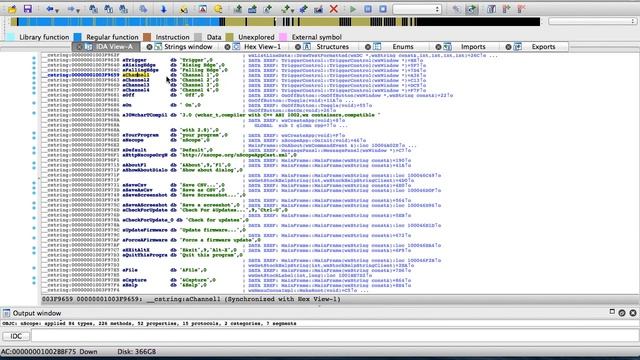The height and width of the screenshot is (360, 640).
Task: Click the Disk: 366GB status text
Action: point(136,351)
